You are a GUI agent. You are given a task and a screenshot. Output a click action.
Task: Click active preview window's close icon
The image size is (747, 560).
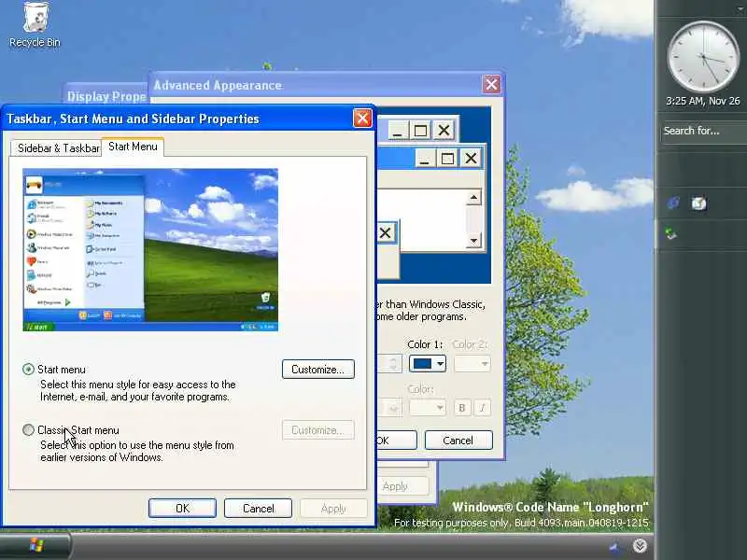click(471, 158)
